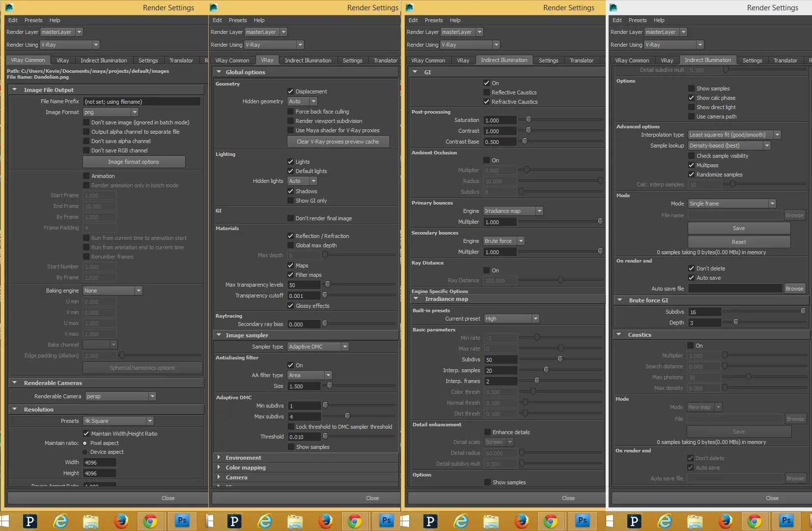Click Photoshop taskbar icon below Image File Output window

click(x=182, y=521)
